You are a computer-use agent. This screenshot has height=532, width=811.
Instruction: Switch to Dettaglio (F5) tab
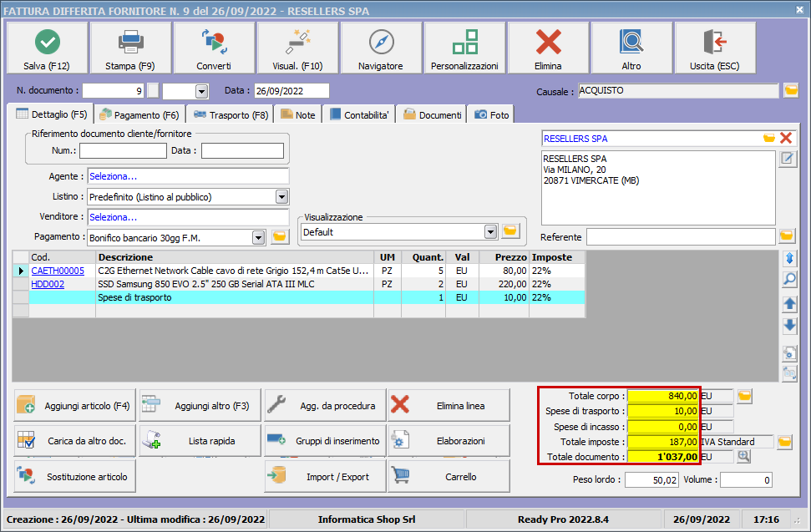52,114
